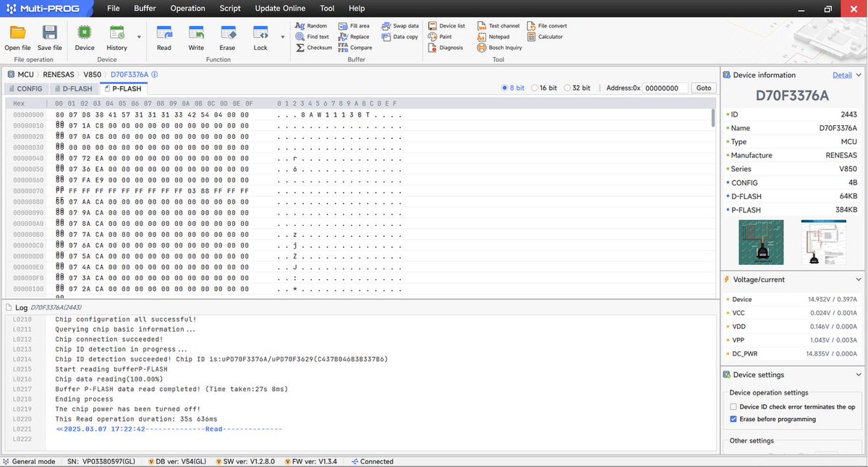Click the info icon next to D70F3376A
Image resolution: width=868 pixels, height=467 pixels.
click(x=155, y=74)
